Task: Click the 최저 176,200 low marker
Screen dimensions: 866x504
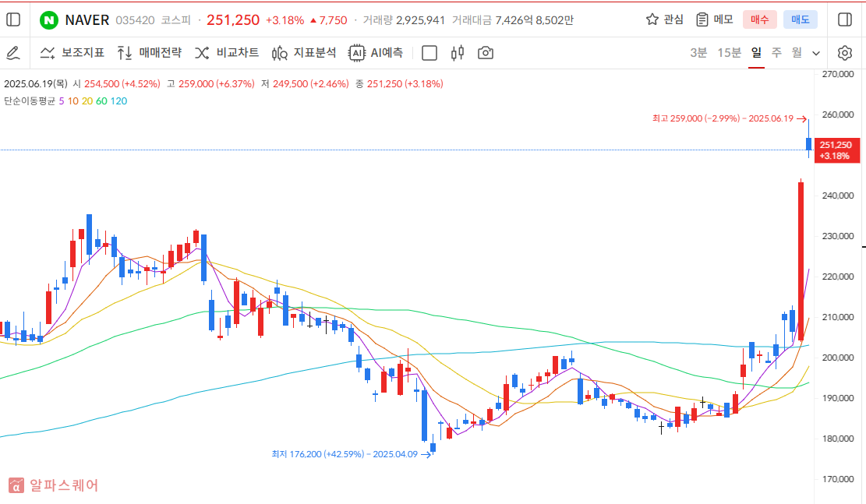Action: pyautogui.click(x=352, y=454)
